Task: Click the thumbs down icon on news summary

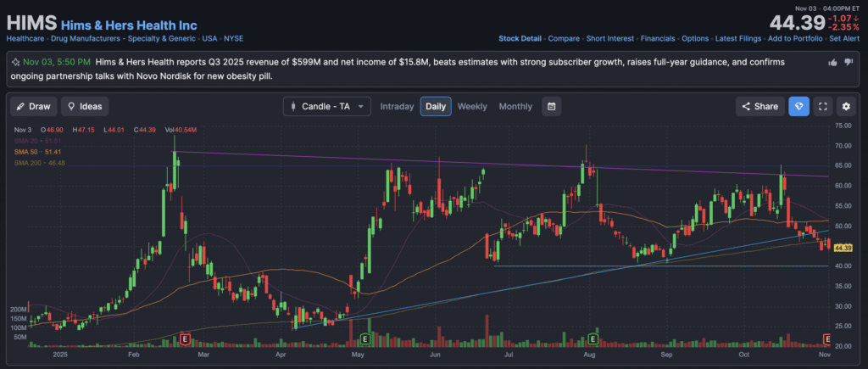Action: click(x=849, y=62)
